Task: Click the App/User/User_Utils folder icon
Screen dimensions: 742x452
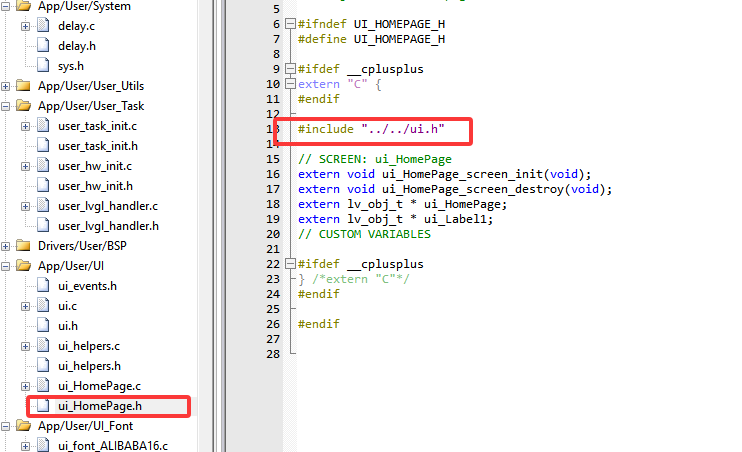Action: (23, 85)
